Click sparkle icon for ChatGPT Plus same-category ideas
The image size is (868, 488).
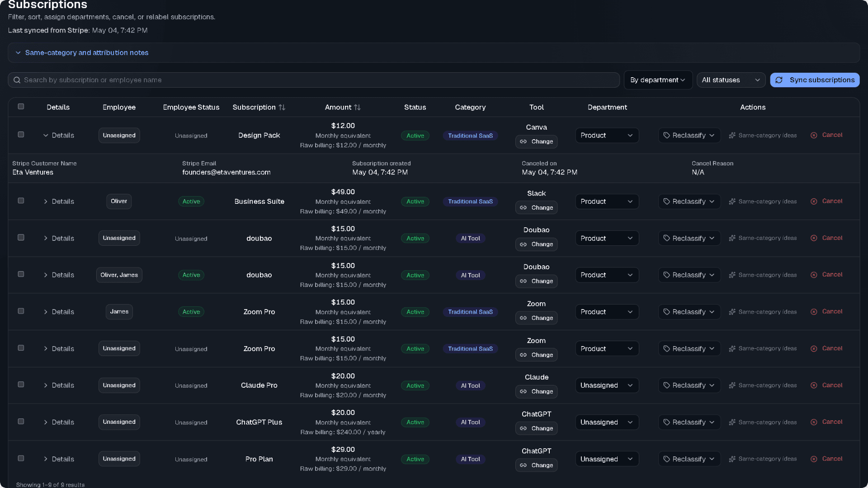point(732,422)
